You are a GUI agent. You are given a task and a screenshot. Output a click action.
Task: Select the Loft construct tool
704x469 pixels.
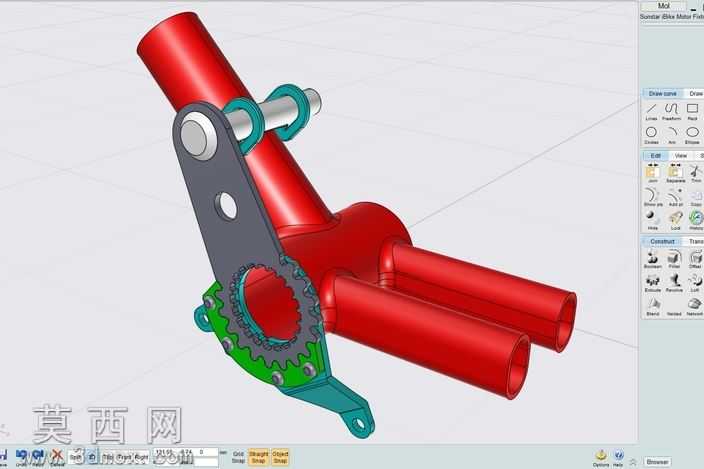point(695,283)
